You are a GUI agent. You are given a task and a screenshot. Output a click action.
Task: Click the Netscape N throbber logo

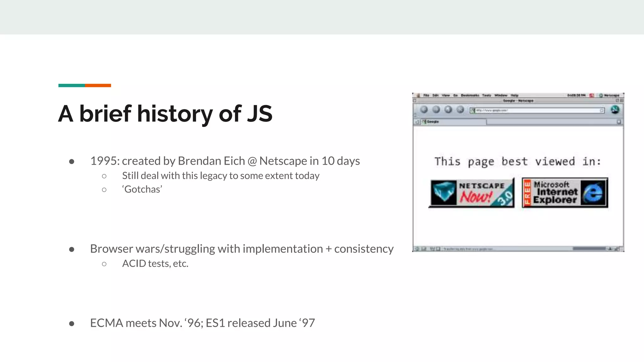pyautogui.click(x=615, y=110)
